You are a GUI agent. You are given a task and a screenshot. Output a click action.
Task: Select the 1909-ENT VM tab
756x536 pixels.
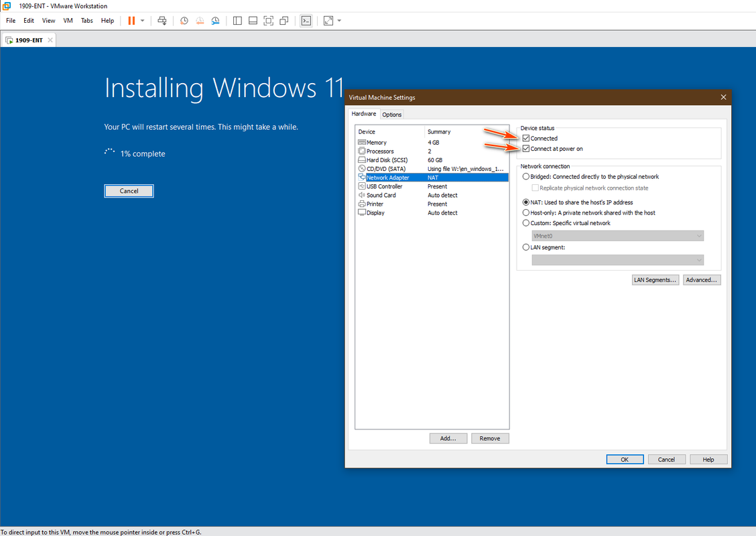[x=28, y=40]
